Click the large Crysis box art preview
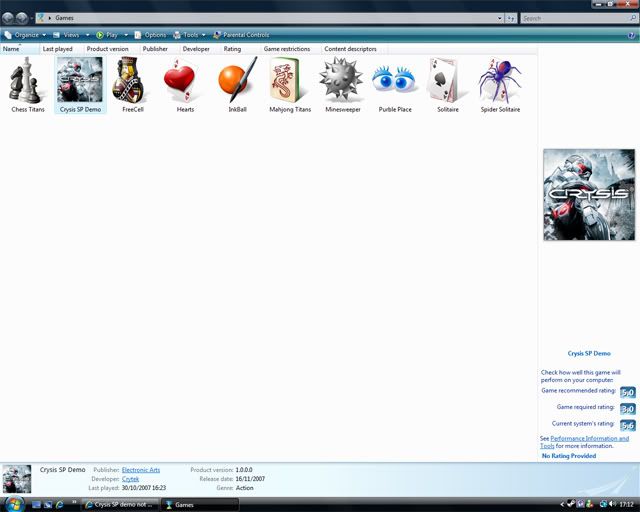This screenshot has height=512, width=640. (x=589, y=195)
